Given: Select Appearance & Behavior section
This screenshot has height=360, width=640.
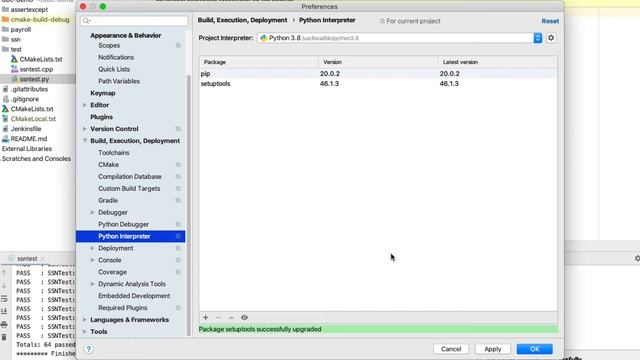Looking at the screenshot, I should tap(125, 36).
